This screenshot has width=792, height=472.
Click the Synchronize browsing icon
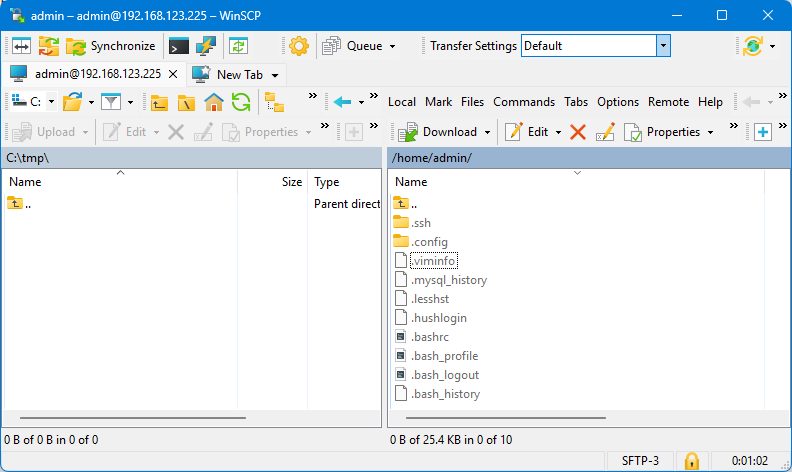click(49, 46)
